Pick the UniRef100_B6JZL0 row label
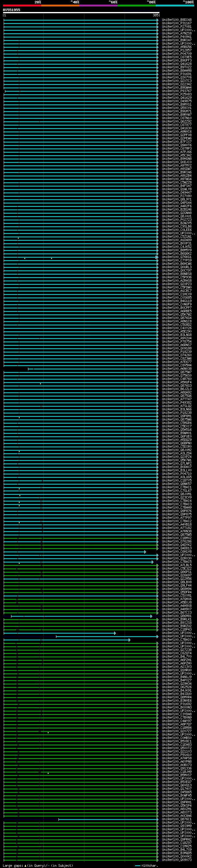The image size is (197, 868). point(177,389)
